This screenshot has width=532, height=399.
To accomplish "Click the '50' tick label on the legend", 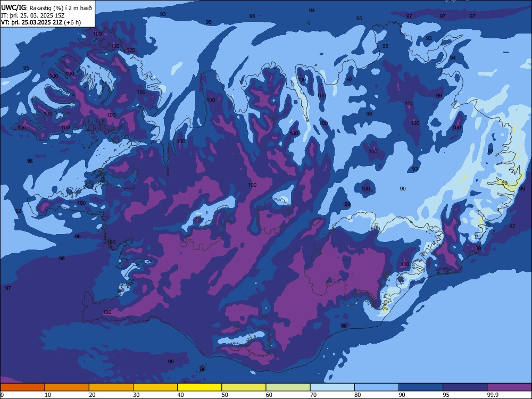I will [x=225, y=395].
